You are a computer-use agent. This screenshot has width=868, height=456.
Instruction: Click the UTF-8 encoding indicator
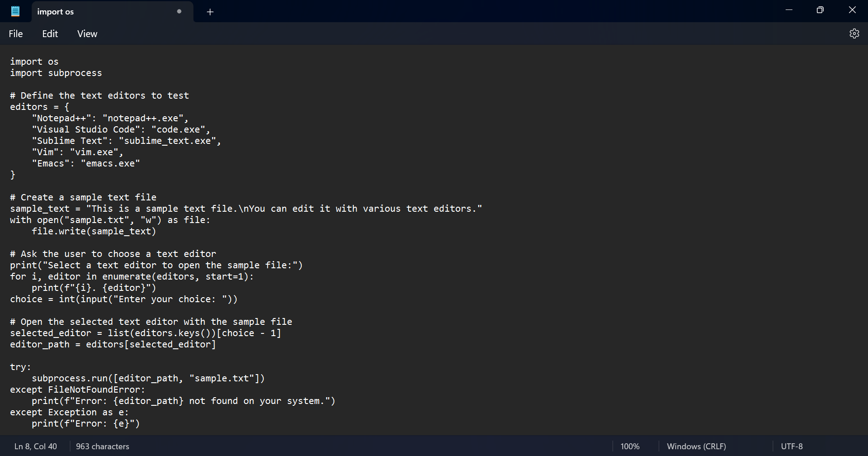[792, 446]
